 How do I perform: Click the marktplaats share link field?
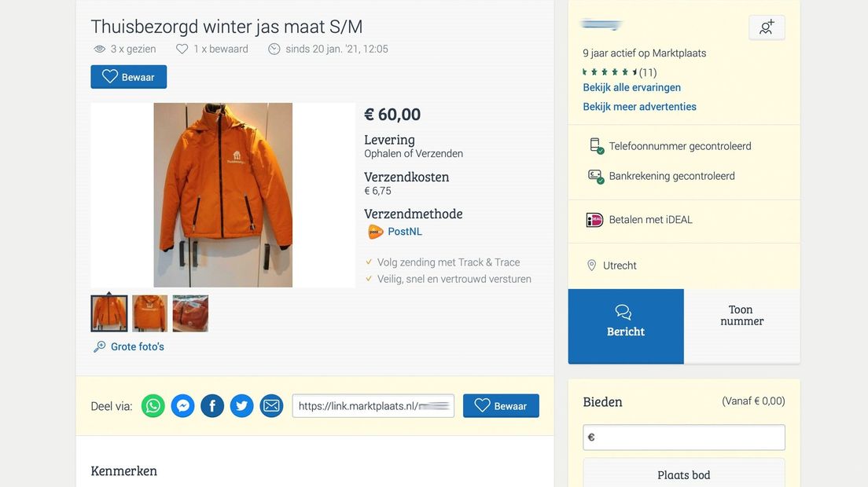(373, 406)
